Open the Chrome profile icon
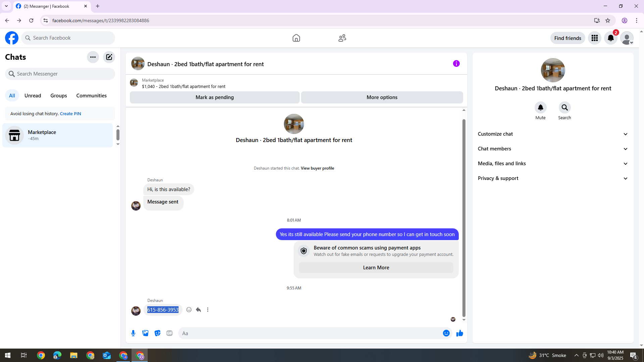644x362 pixels. tap(625, 20)
